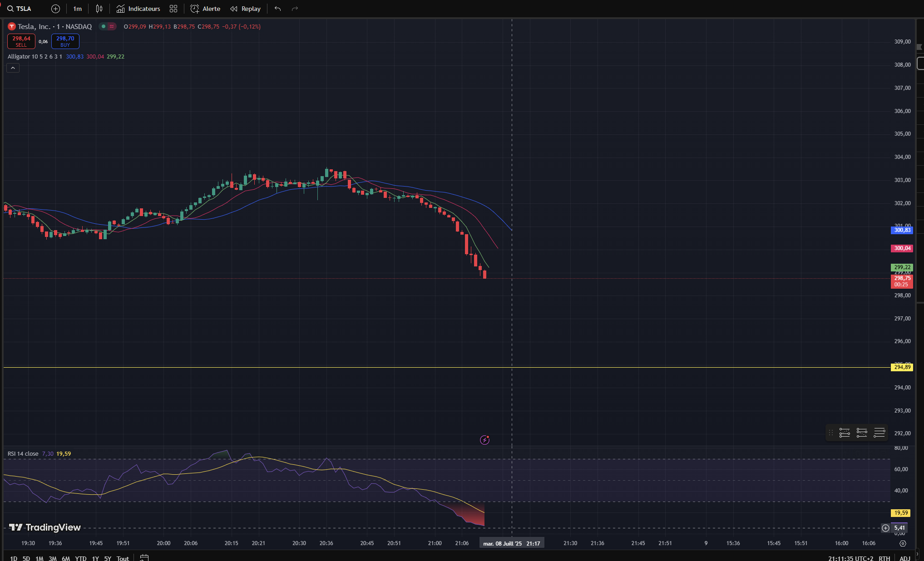Switch range to 1D
This screenshot has height=561, width=924.
pyautogui.click(x=14, y=558)
